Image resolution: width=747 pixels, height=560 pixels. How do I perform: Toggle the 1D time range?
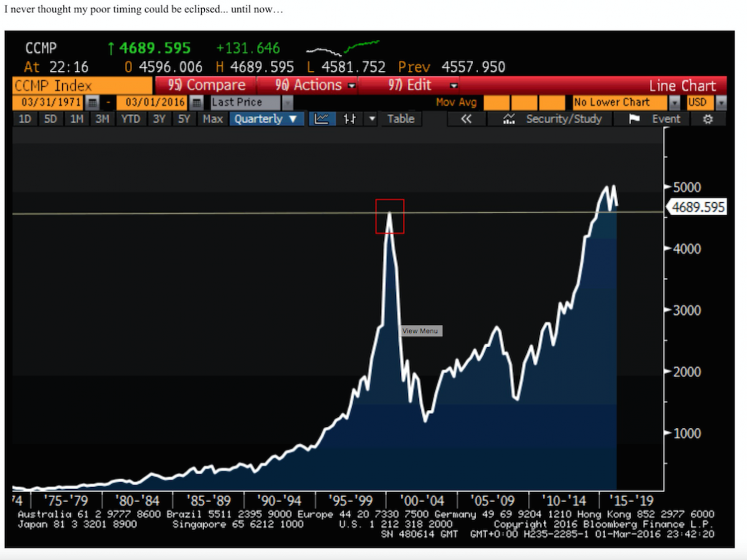coord(25,119)
